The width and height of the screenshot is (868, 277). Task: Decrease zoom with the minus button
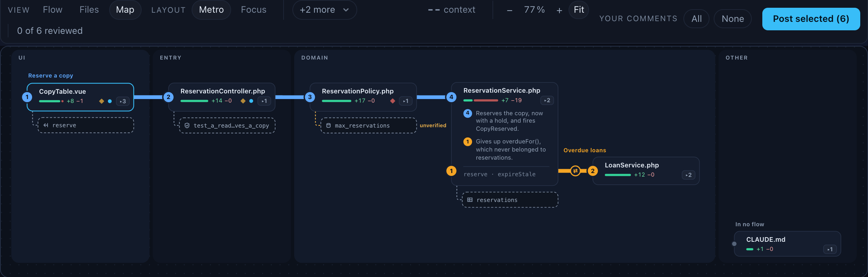pyautogui.click(x=509, y=11)
